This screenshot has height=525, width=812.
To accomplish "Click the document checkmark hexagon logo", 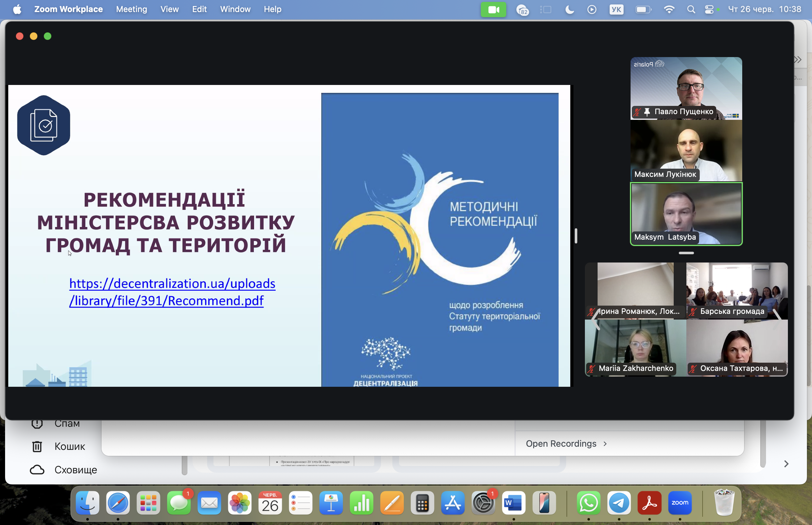I will tap(44, 125).
